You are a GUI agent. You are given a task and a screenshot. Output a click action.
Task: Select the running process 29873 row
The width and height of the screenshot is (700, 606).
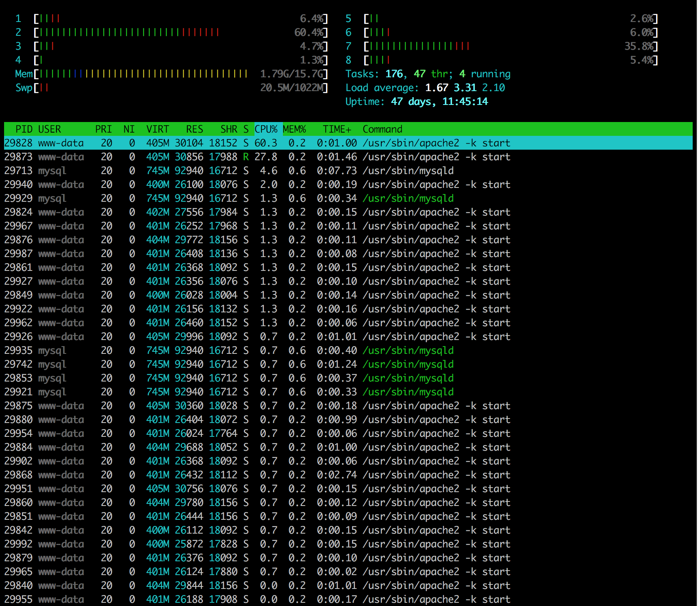click(348, 157)
